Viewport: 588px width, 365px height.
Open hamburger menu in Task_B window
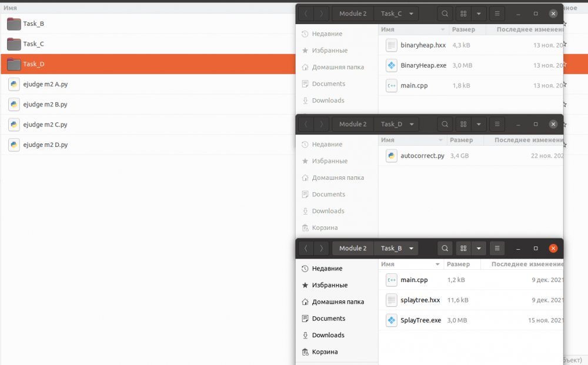497,248
